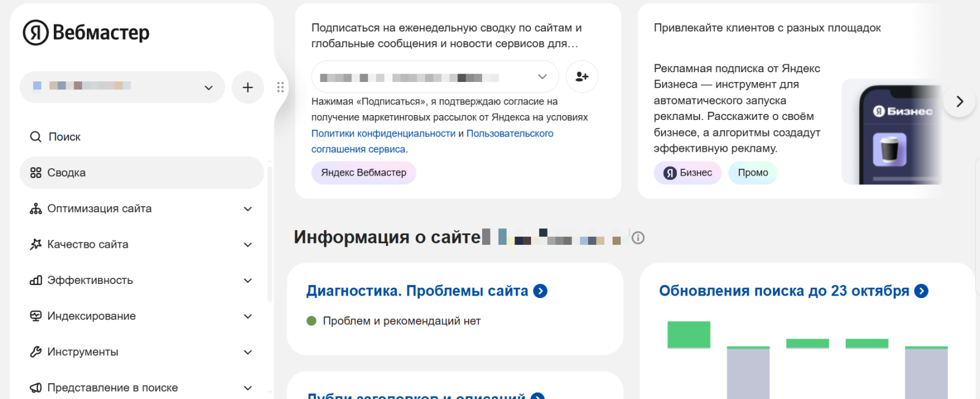The image size is (980, 399).
Task: Click the Яндекс Вебмастер tag chip
Action: point(363,173)
